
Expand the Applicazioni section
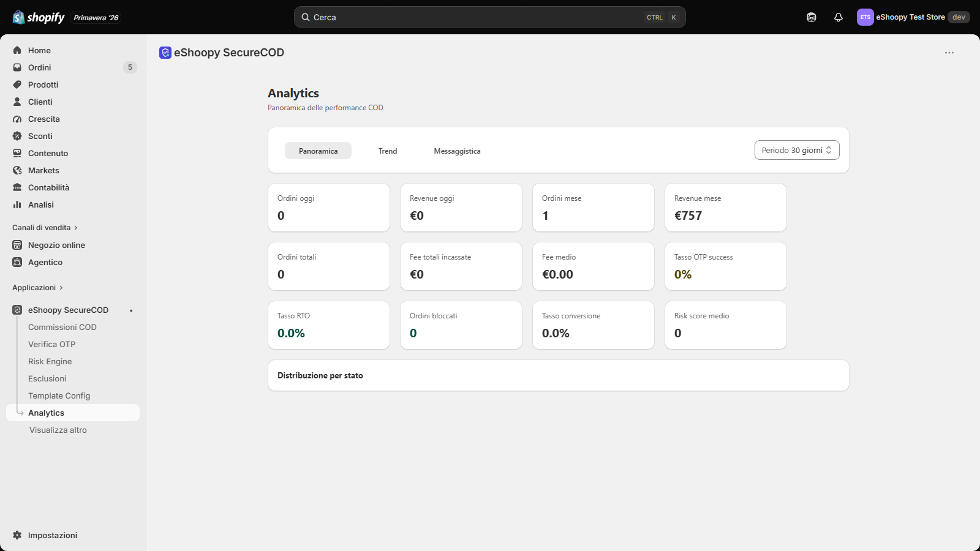(38, 288)
